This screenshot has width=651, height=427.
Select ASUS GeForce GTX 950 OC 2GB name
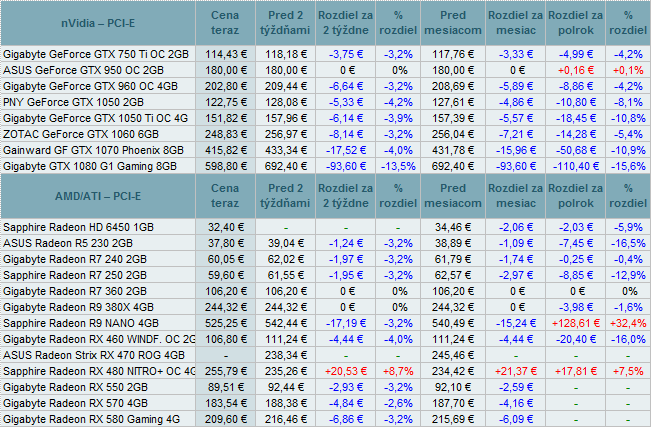pyautogui.click(x=83, y=70)
